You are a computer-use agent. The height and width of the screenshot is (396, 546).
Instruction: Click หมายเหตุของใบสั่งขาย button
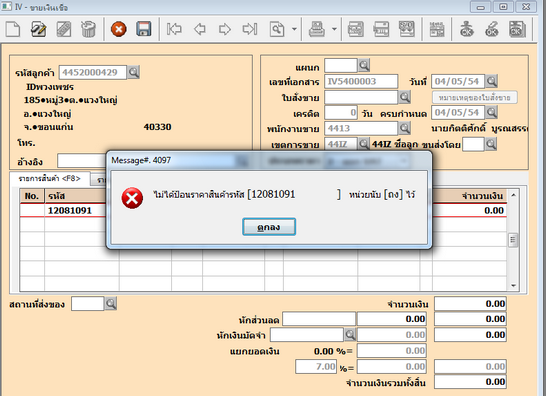tap(475, 97)
